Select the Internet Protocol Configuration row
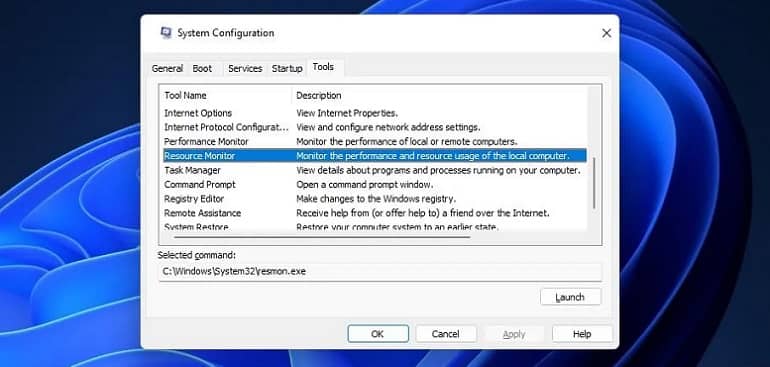 375,127
